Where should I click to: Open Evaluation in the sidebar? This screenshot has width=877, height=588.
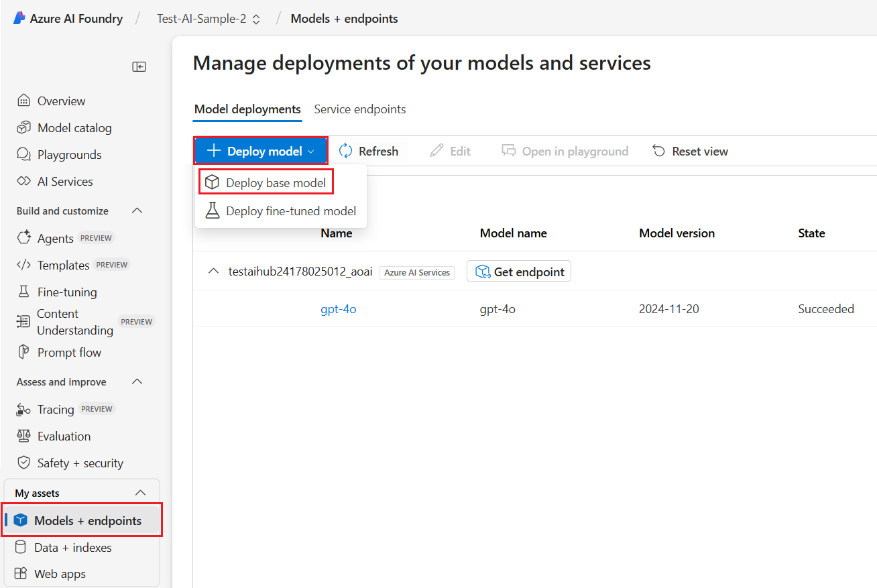coord(64,436)
